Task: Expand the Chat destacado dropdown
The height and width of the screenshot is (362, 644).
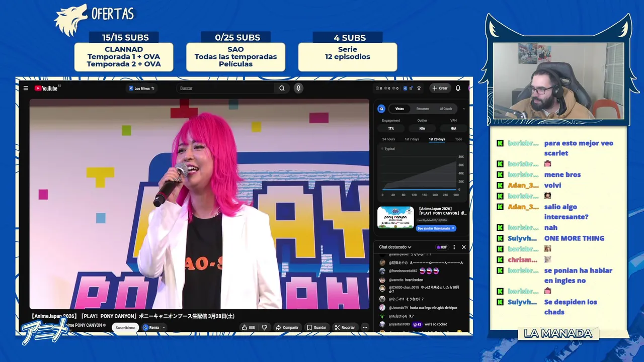Action: click(395, 247)
